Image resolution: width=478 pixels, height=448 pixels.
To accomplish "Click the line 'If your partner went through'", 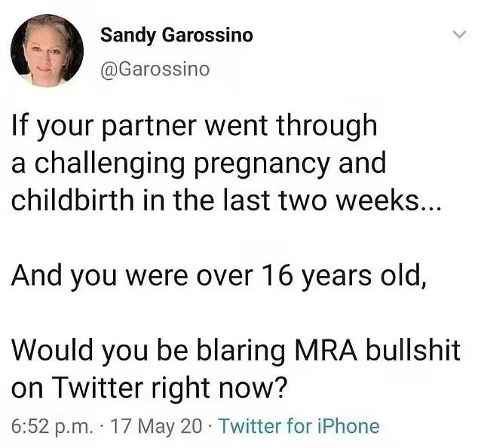I will tap(194, 127).
